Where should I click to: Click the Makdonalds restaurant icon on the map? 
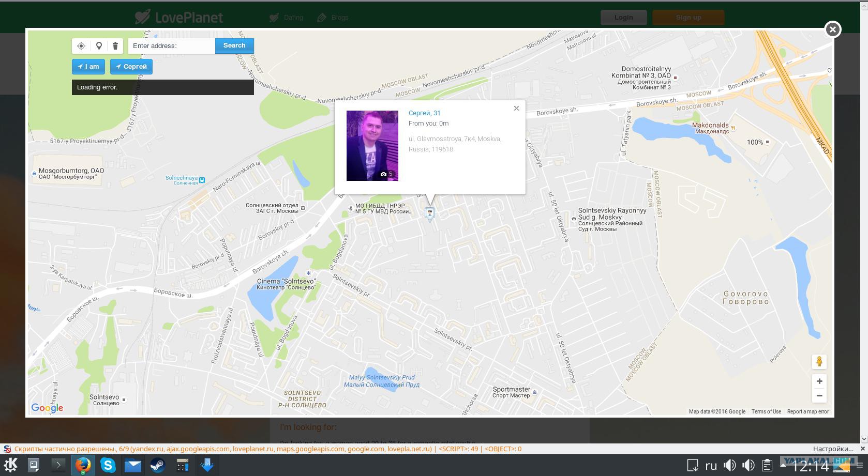pyautogui.click(x=733, y=128)
